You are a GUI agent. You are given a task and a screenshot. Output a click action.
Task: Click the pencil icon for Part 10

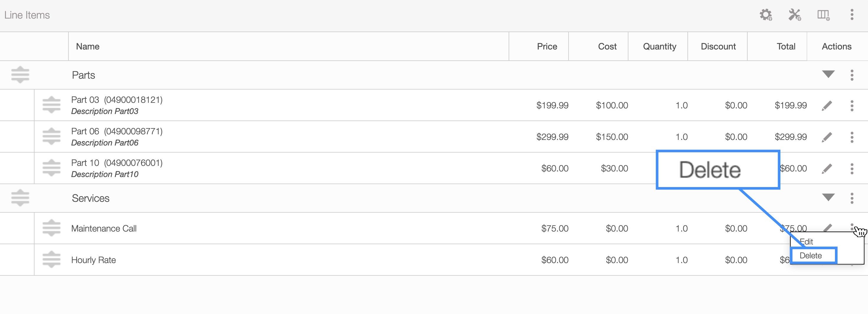[x=827, y=168]
